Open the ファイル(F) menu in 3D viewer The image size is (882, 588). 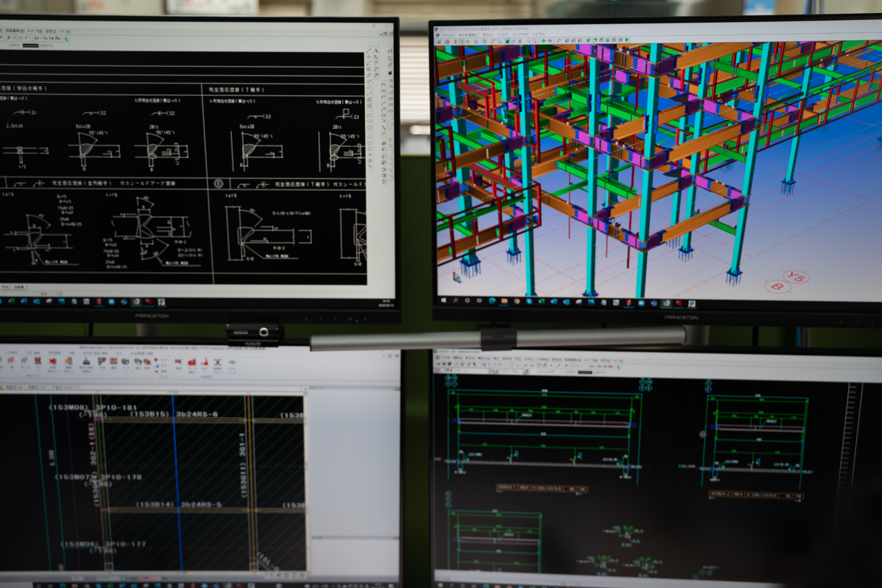click(448, 35)
